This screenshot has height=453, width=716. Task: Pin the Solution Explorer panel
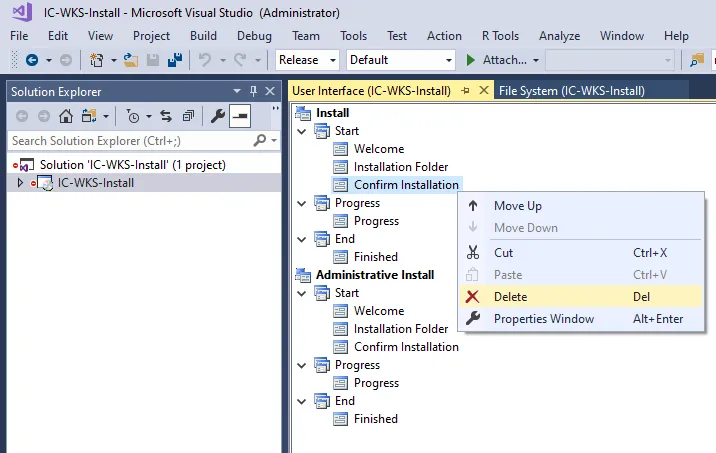coord(253,91)
